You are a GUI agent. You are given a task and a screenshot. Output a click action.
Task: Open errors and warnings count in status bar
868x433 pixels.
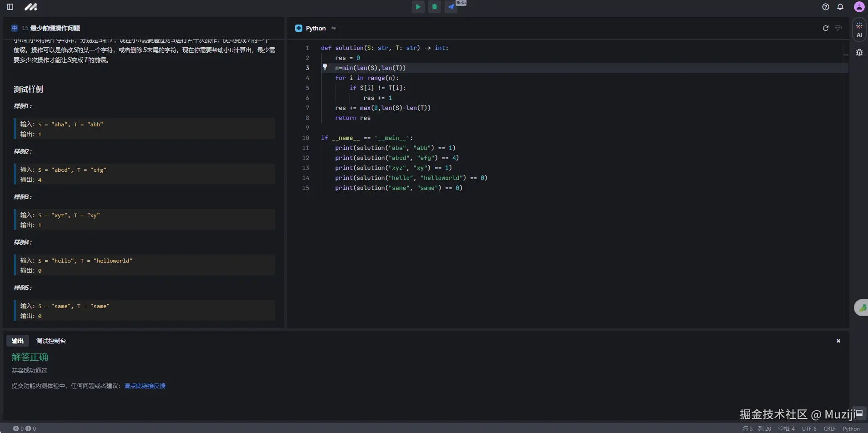(25, 428)
